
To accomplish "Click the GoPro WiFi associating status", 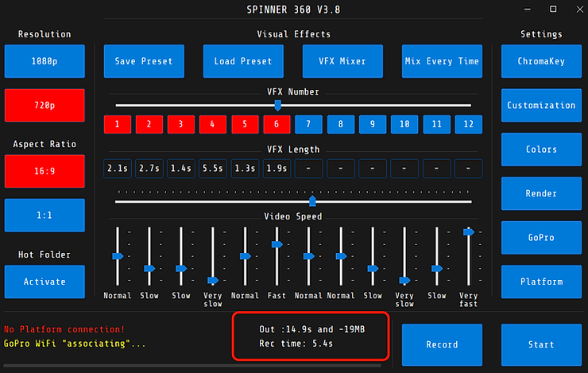I will point(75,344).
